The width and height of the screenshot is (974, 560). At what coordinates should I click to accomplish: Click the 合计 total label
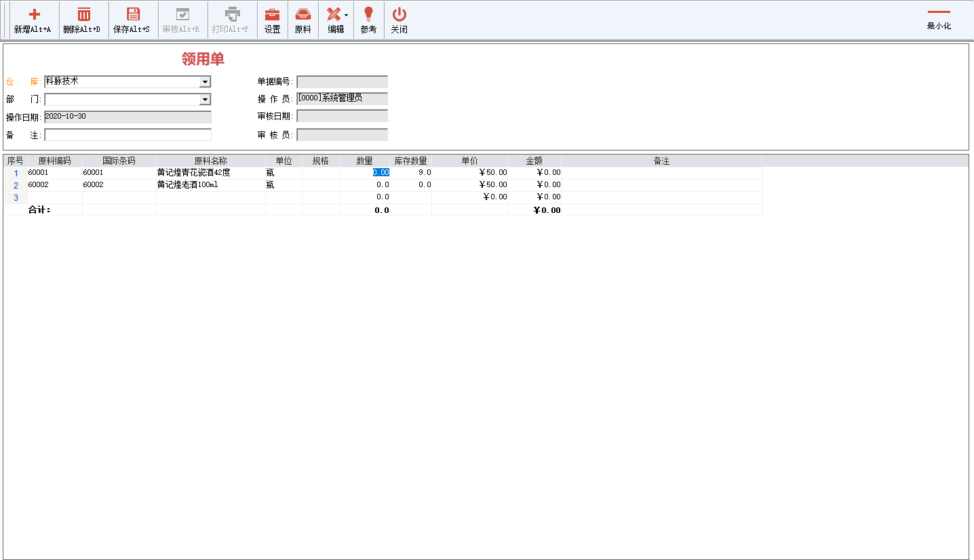[x=39, y=209]
